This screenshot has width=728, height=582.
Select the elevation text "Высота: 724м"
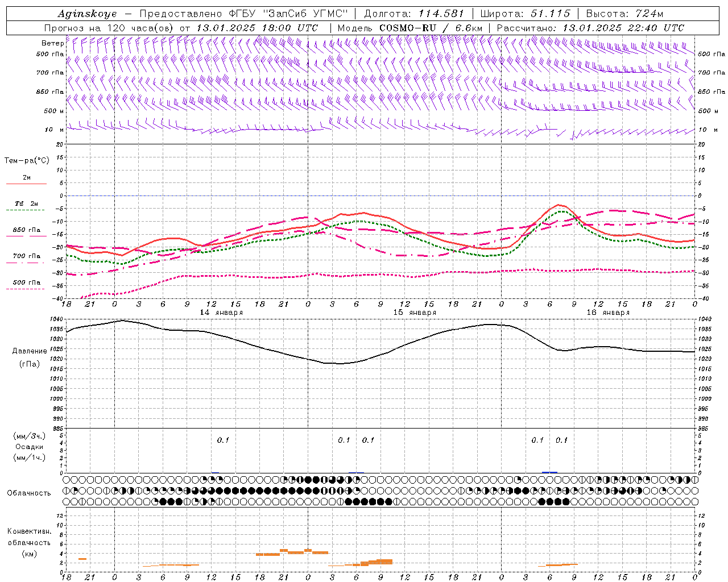click(624, 14)
